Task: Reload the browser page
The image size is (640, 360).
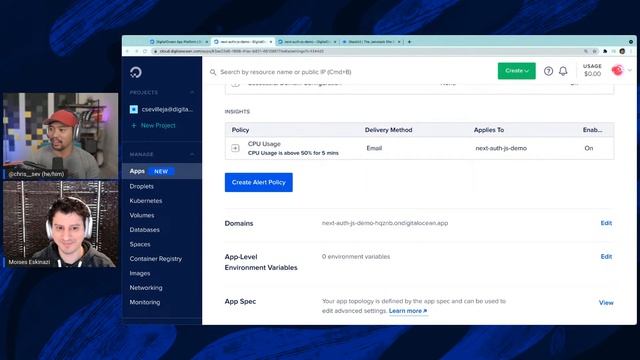Action: (145, 51)
